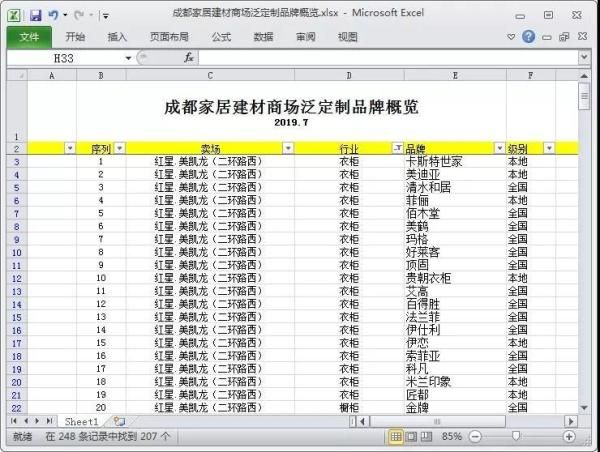Open the 卖场 column filter dropdown
The image size is (600, 452).
tap(288, 148)
